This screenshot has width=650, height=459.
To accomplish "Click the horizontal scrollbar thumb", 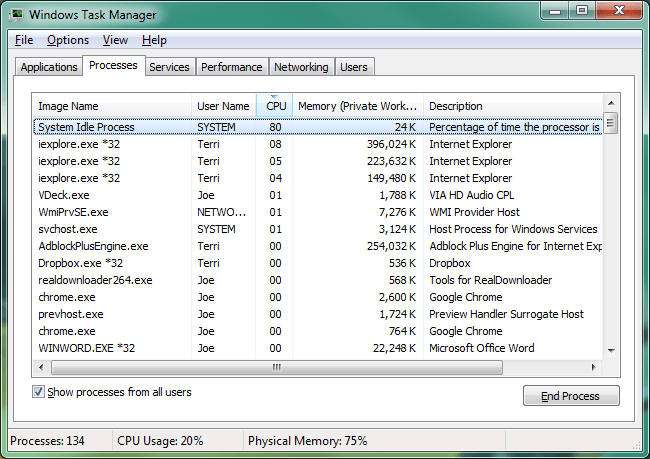I will click(276, 367).
